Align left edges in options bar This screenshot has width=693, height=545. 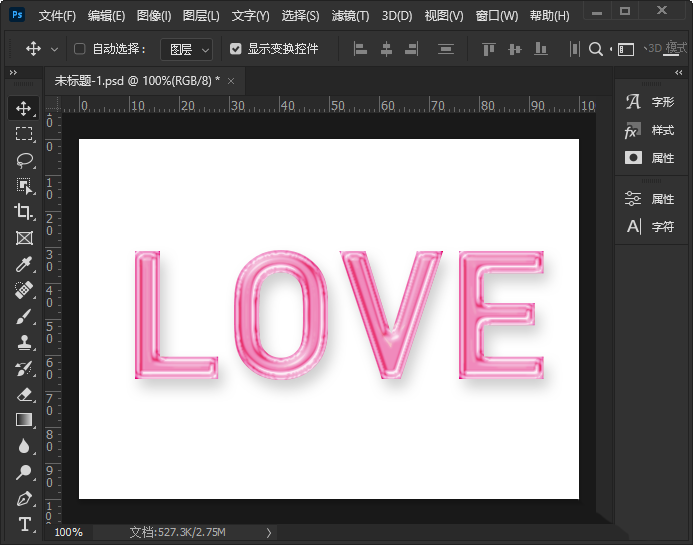(360, 49)
